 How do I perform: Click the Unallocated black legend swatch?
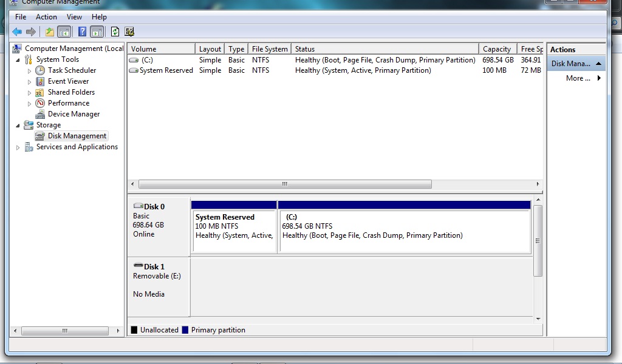(x=134, y=330)
